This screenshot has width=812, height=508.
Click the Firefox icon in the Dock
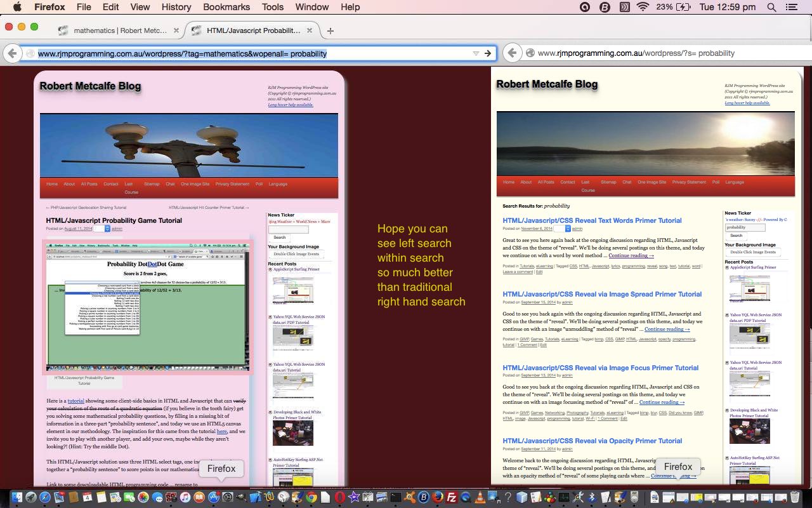click(x=438, y=497)
